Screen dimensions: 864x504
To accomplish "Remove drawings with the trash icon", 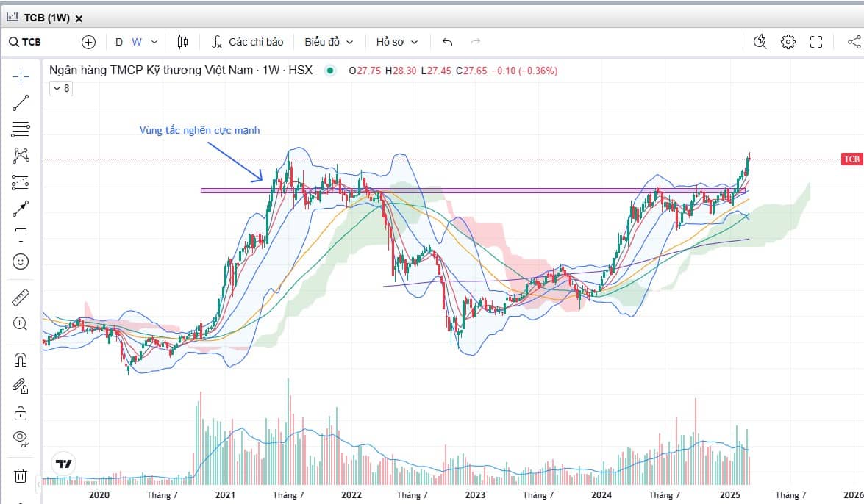I will [x=21, y=475].
